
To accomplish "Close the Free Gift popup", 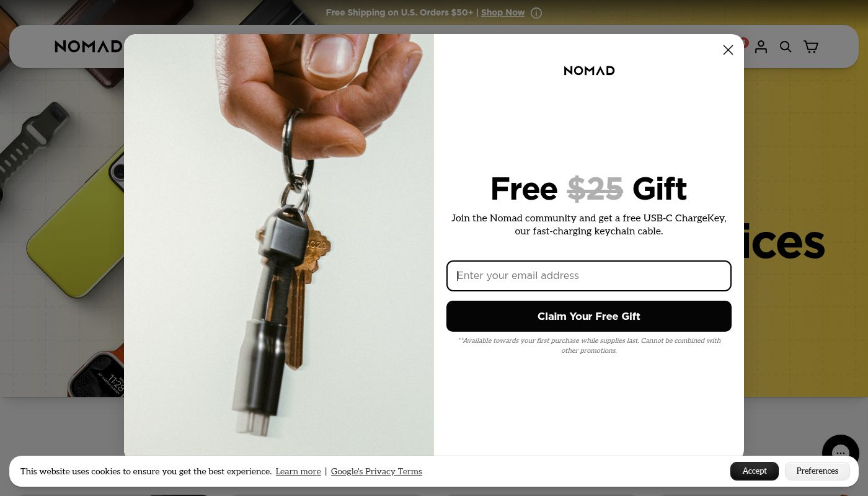I will point(728,50).
